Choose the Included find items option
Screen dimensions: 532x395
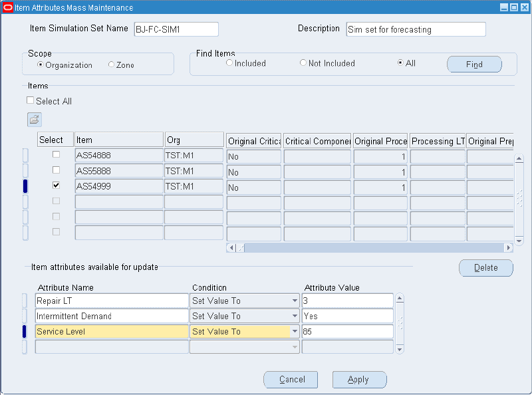[x=229, y=63]
